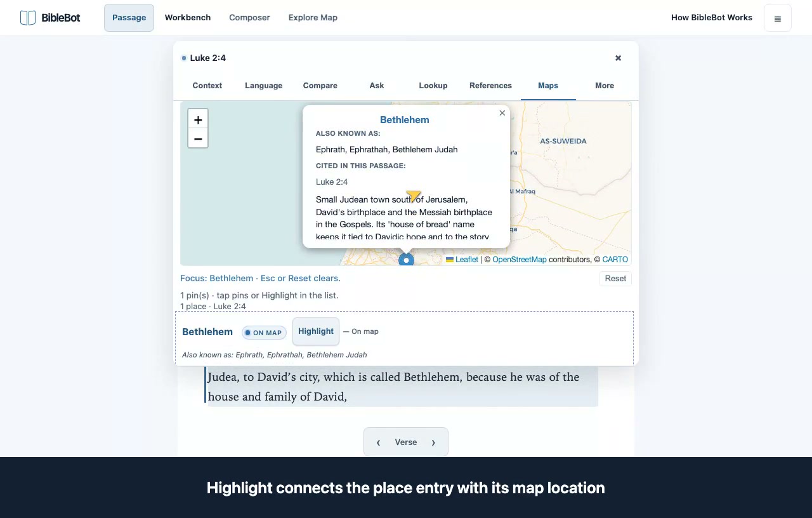This screenshot has width=812, height=518.
Task: Open the Language tab
Action: tap(263, 86)
